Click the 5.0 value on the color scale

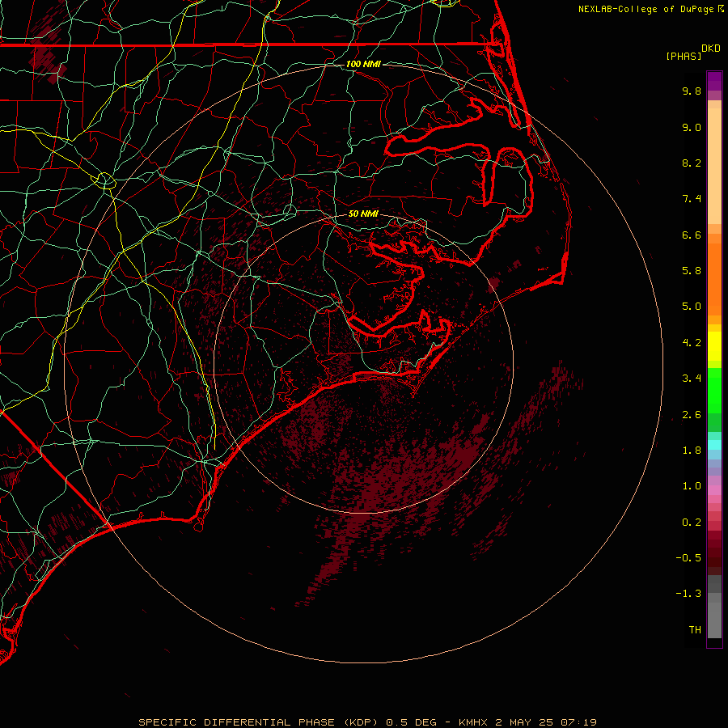pyautogui.click(x=692, y=307)
